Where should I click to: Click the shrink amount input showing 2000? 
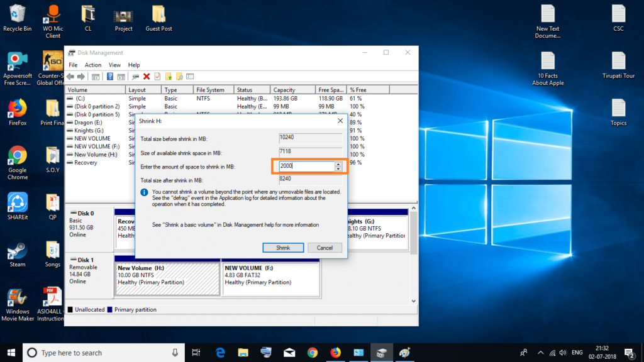pyautogui.click(x=305, y=166)
